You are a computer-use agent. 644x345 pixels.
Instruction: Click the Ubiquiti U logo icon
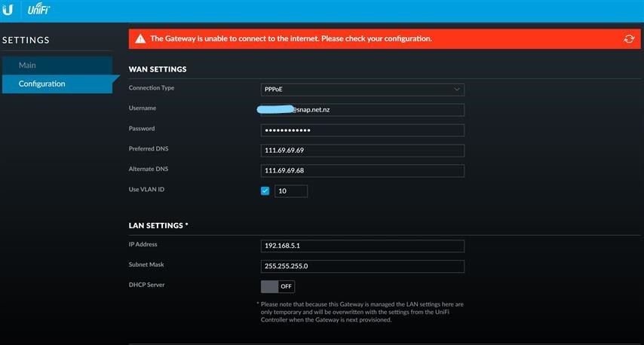click(8, 11)
